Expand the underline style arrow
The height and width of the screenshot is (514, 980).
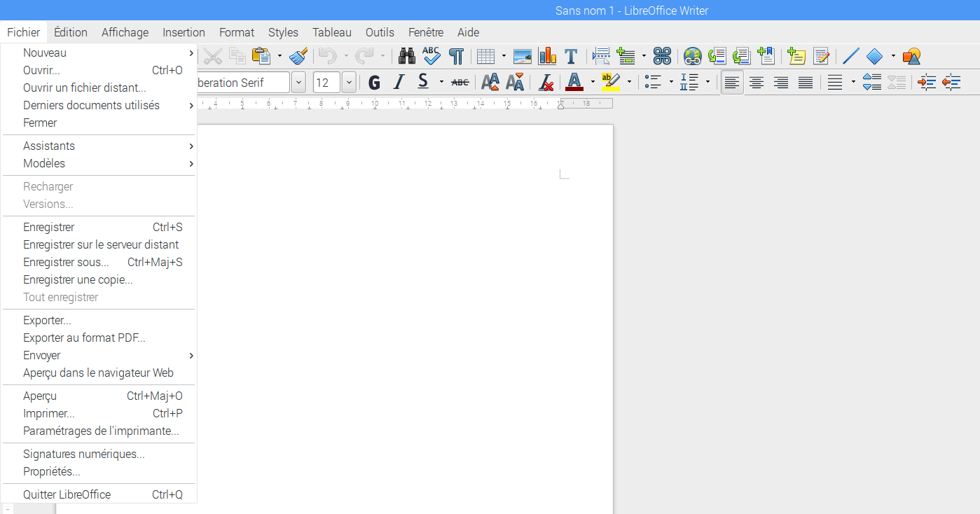pos(441,83)
